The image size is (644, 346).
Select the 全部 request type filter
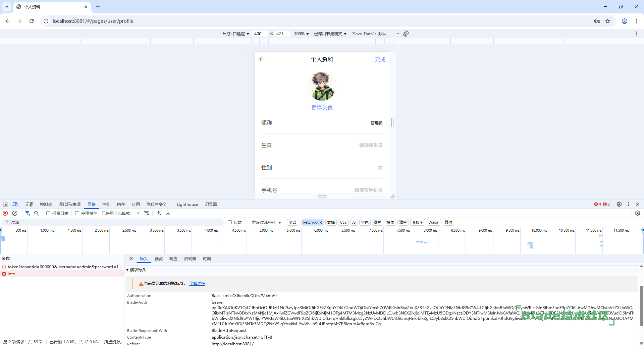[x=292, y=222]
